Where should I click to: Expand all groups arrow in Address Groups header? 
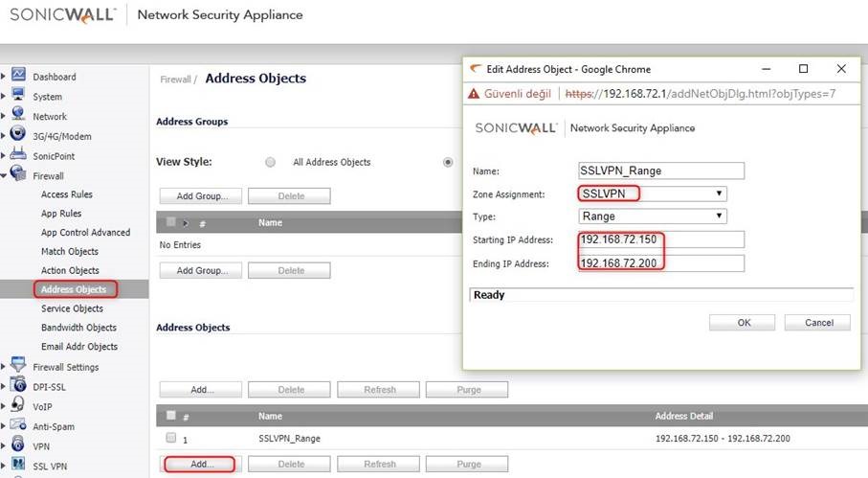tap(186, 223)
